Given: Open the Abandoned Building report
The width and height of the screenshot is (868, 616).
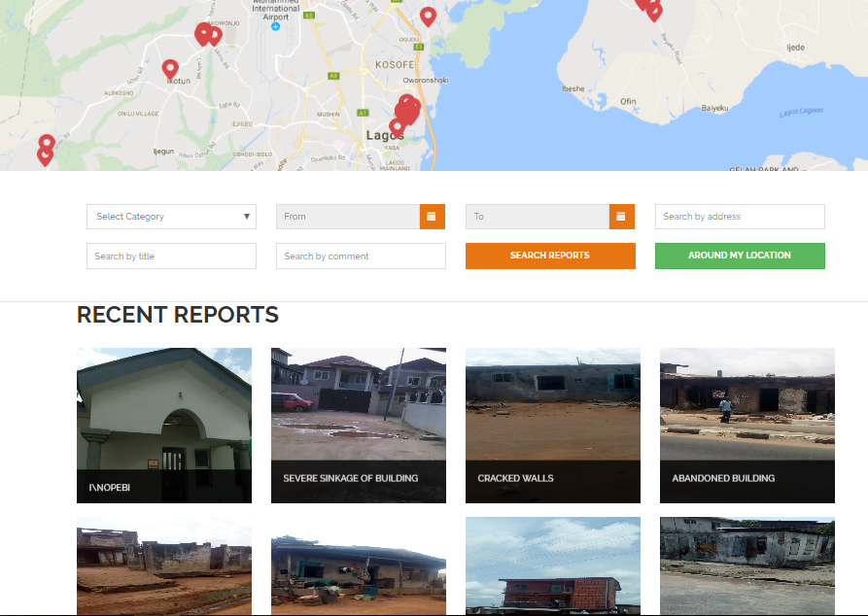Looking at the screenshot, I should (746, 426).
